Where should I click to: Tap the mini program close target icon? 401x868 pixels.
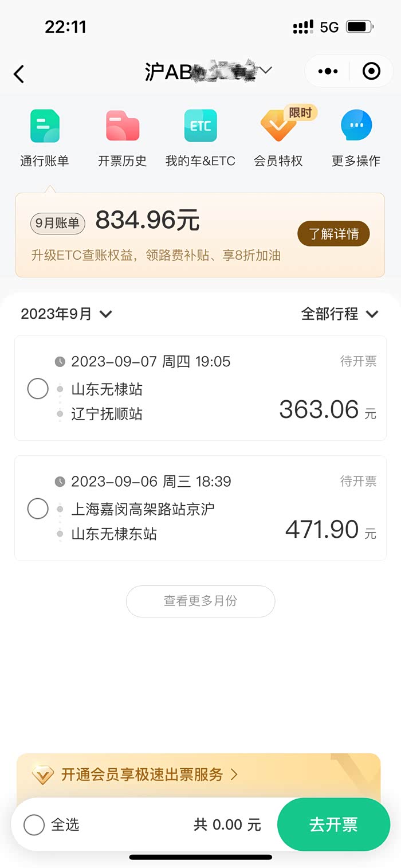(371, 72)
